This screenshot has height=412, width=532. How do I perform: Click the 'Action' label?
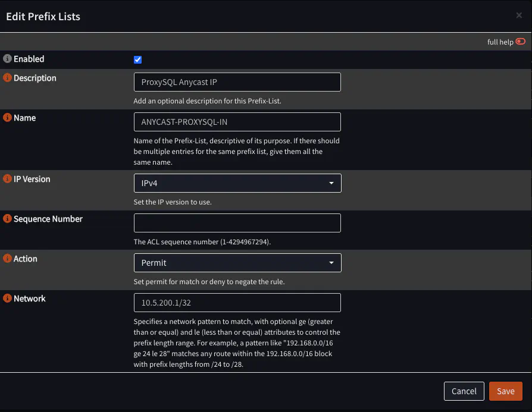coord(26,259)
